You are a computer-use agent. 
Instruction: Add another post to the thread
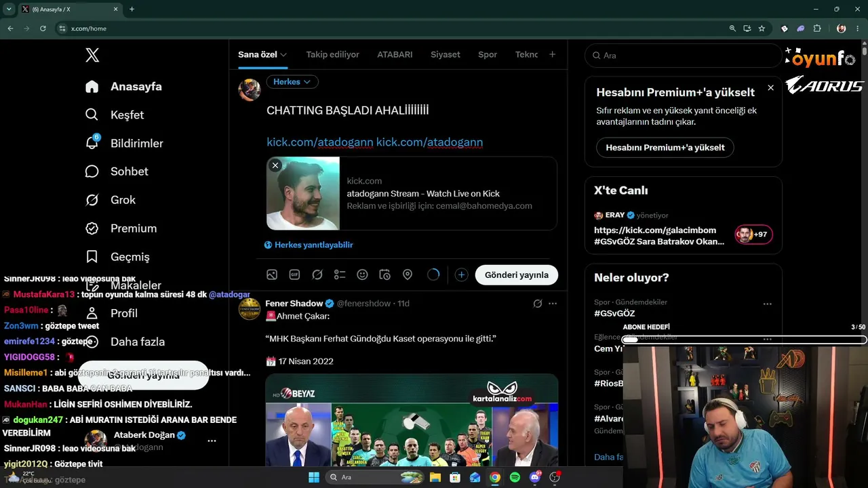click(461, 274)
